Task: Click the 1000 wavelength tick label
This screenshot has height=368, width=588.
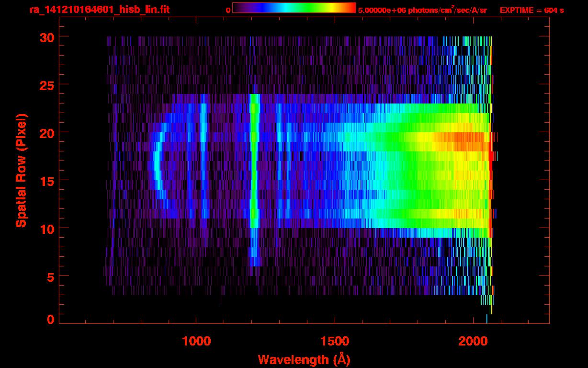Action: point(196,341)
